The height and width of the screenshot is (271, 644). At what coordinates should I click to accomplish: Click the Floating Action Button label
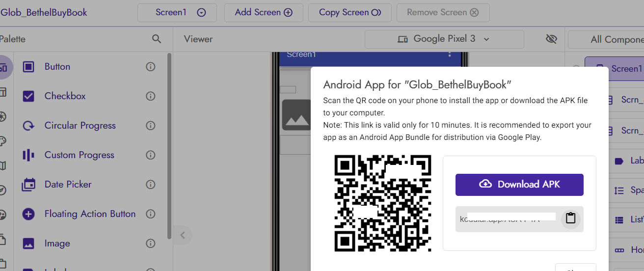[90, 214]
